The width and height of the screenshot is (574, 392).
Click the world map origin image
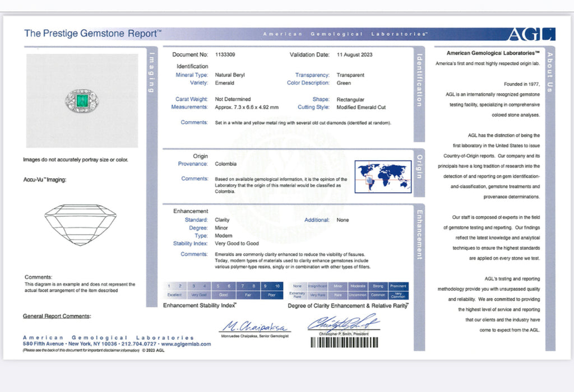click(382, 177)
